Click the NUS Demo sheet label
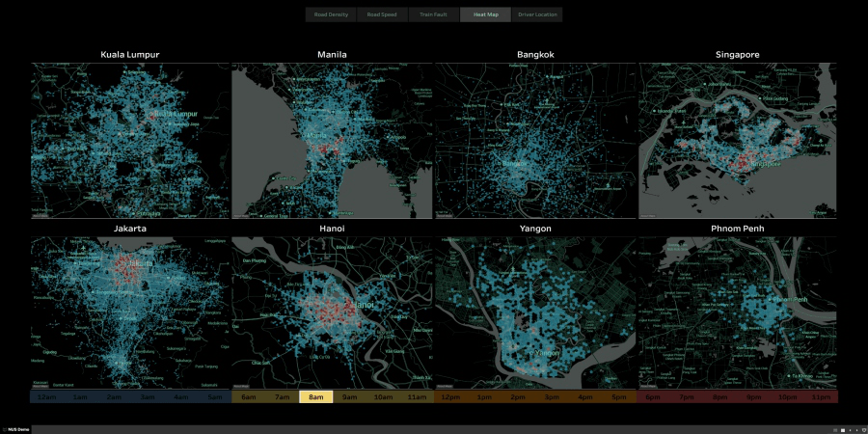 pyautogui.click(x=16, y=430)
